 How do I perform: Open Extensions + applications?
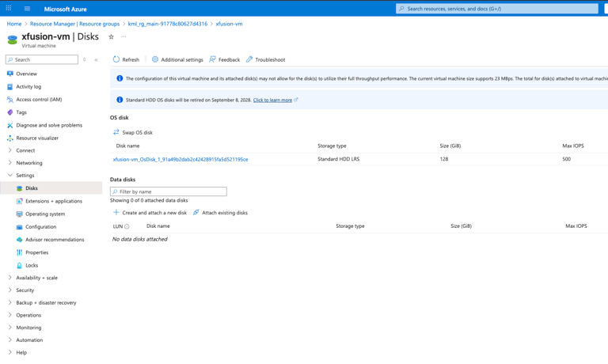point(54,201)
